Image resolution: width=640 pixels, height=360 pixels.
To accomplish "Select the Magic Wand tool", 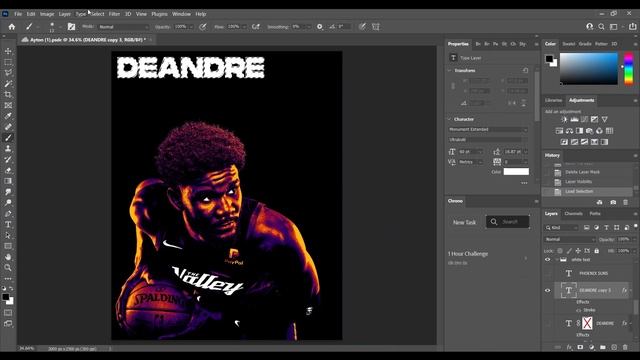I will pos(8,84).
